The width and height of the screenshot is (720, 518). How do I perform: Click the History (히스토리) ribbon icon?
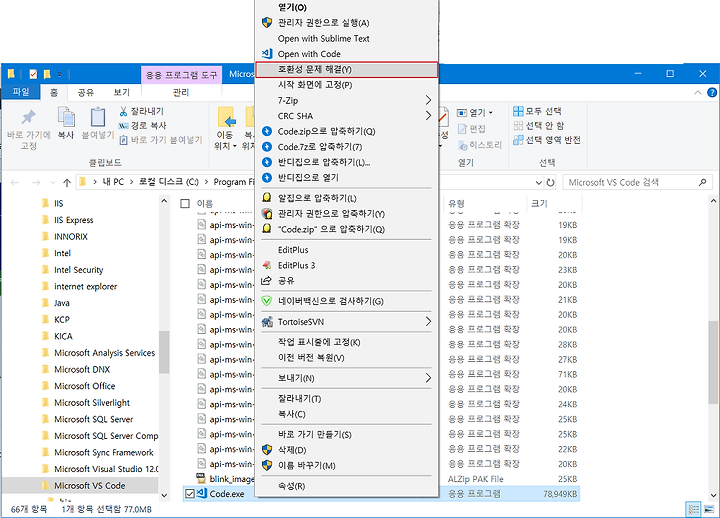tap(462, 145)
